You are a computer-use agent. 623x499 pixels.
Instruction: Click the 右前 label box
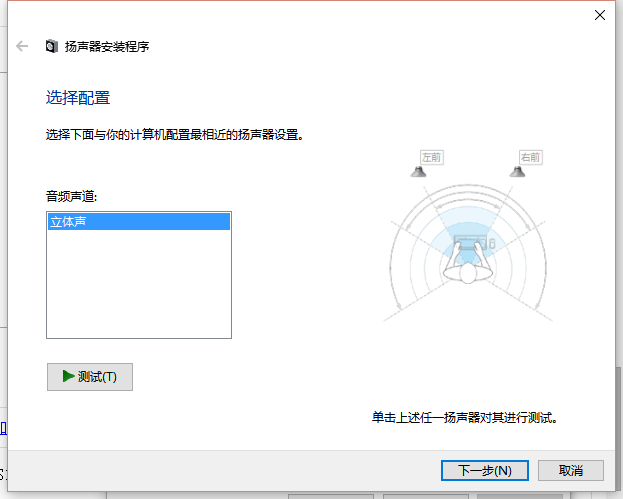pos(530,157)
